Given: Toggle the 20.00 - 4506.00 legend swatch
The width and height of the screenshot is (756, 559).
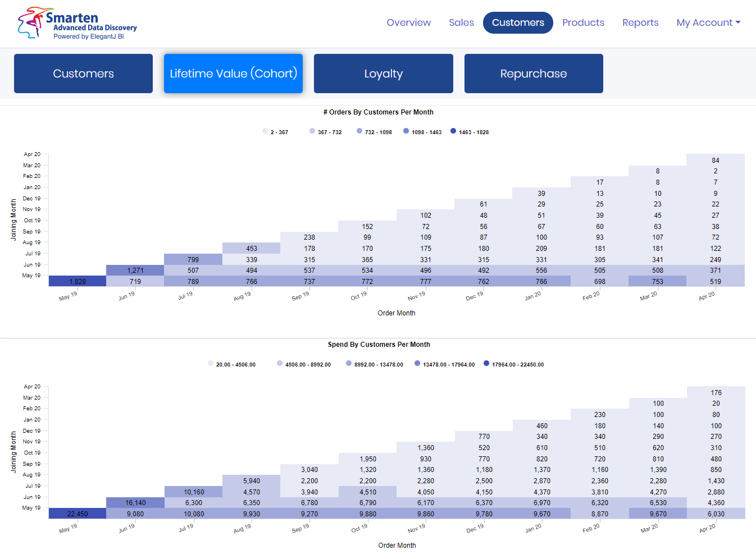Looking at the screenshot, I should click(211, 363).
